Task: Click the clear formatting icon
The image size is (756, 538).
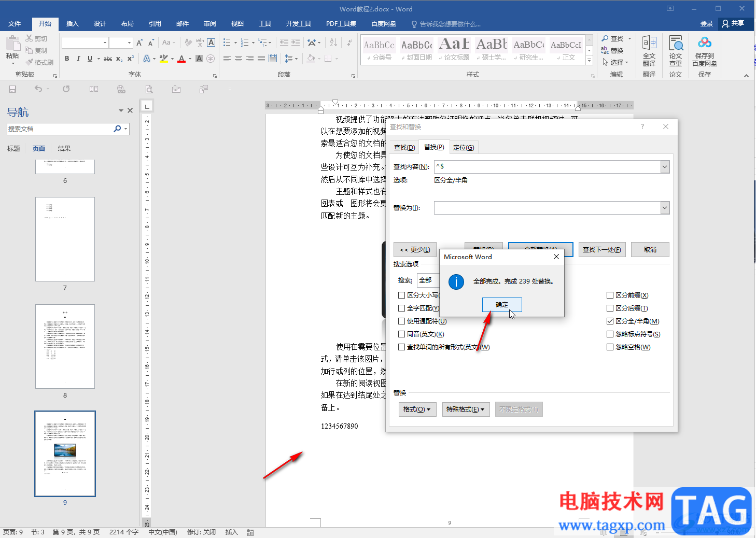Action: [188, 43]
